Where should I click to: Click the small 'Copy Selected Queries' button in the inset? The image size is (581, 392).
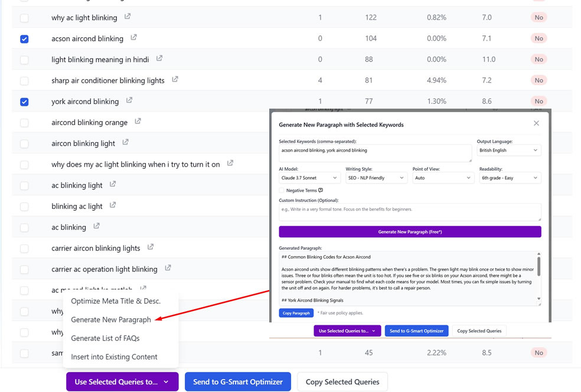pos(479,331)
